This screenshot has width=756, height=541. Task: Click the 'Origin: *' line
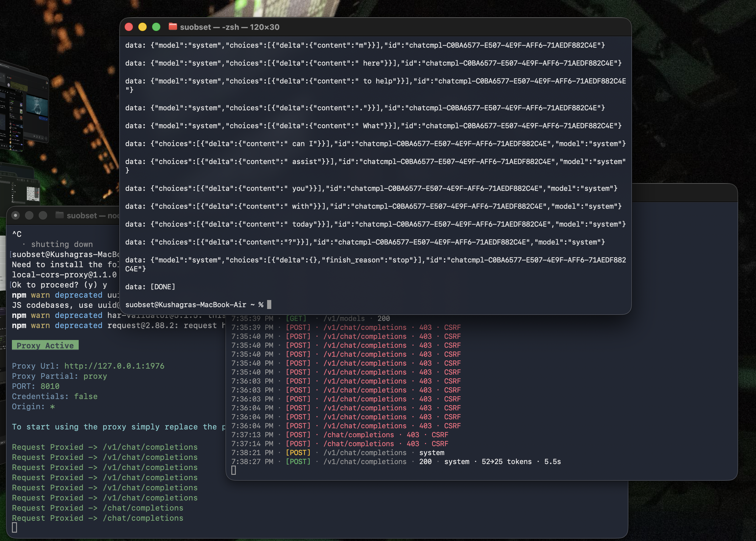click(33, 406)
